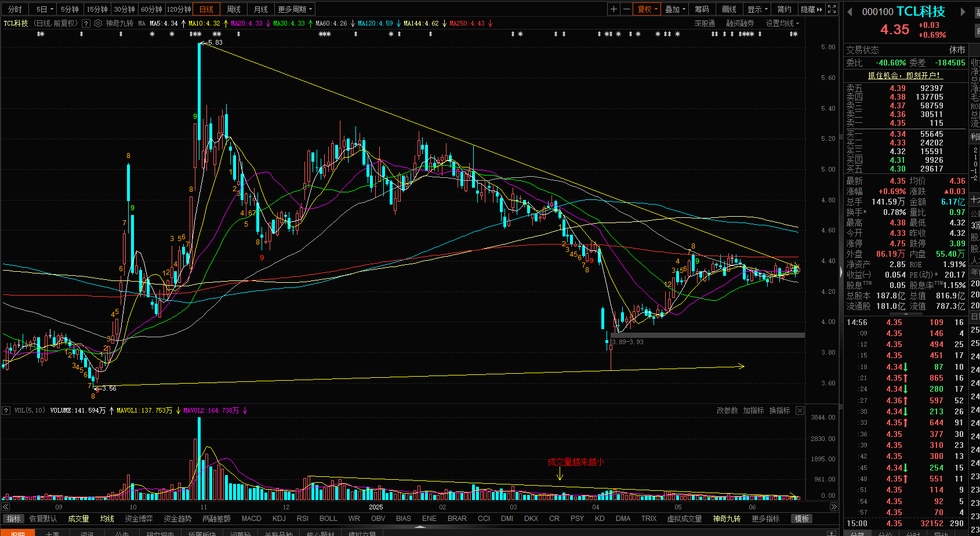The image size is (980, 536).
Task: Open the 更多周期 dropdown
Action: coord(295,9)
